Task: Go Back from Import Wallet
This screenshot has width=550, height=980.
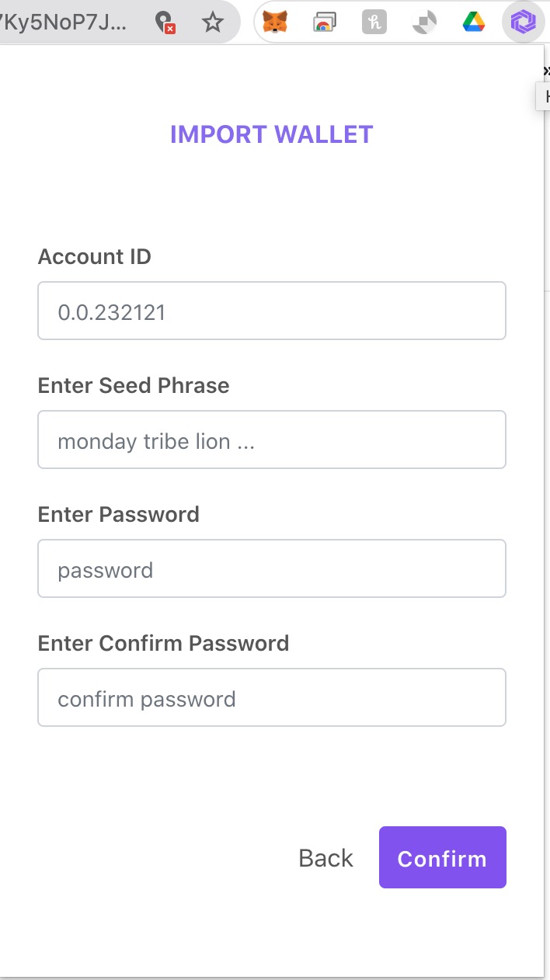Action: tap(325, 858)
